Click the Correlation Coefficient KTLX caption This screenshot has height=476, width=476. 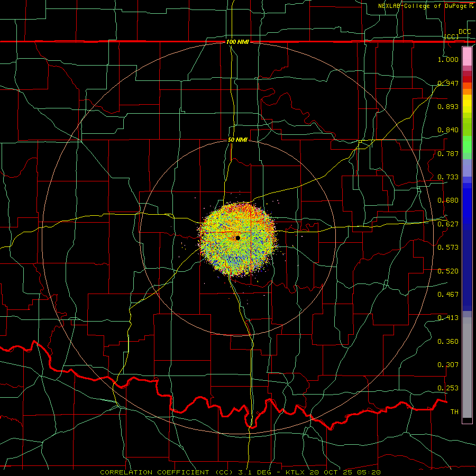click(x=241, y=472)
